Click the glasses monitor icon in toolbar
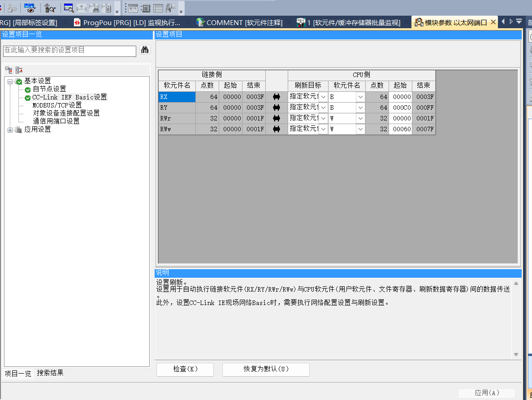The height and width of the screenshot is (400, 532). (30, 8)
